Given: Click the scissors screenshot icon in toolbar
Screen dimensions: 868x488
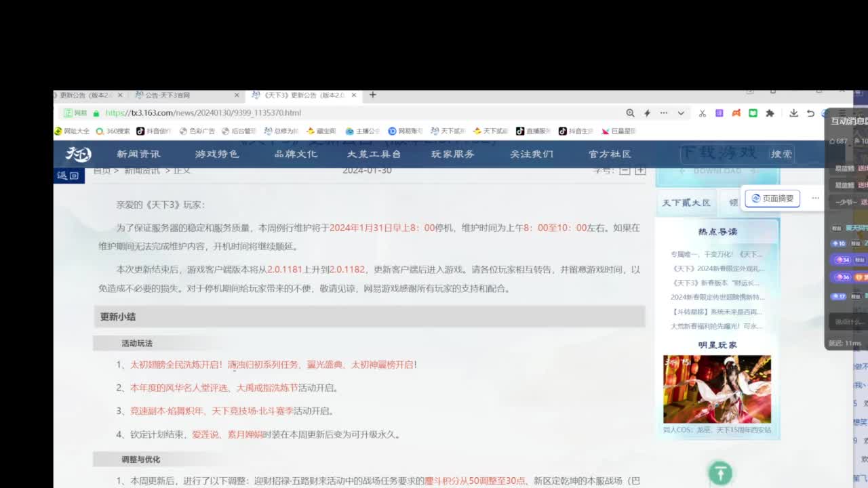Looking at the screenshot, I should (703, 113).
